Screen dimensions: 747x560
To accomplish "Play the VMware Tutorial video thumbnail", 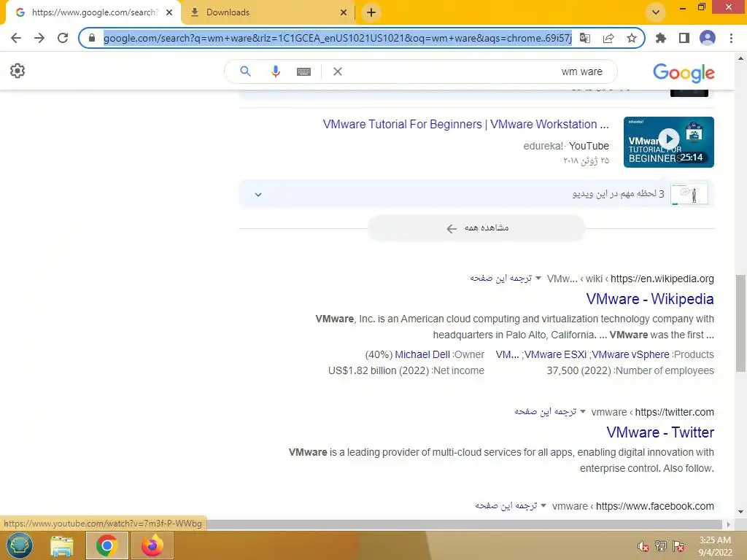I will [669, 142].
